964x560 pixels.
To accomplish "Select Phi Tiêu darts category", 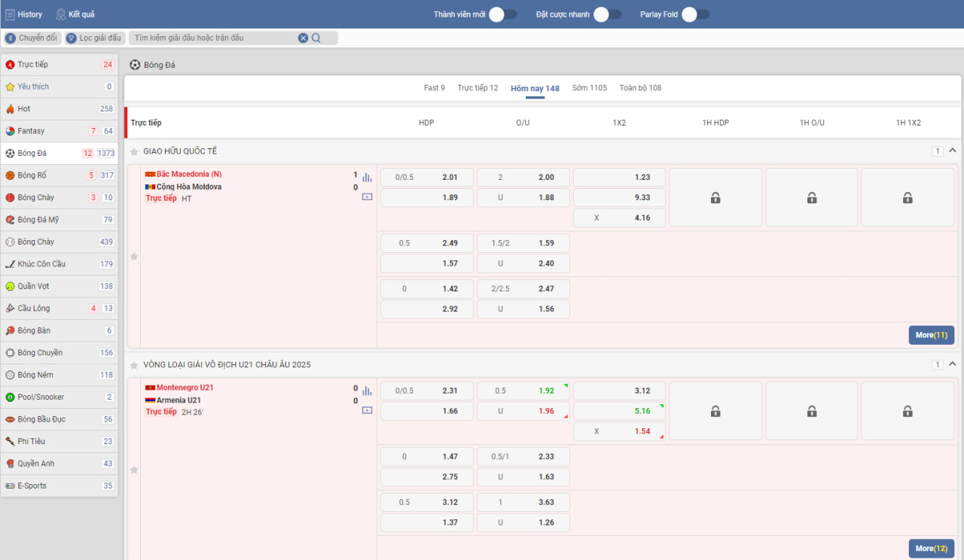I will coord(59,441).
